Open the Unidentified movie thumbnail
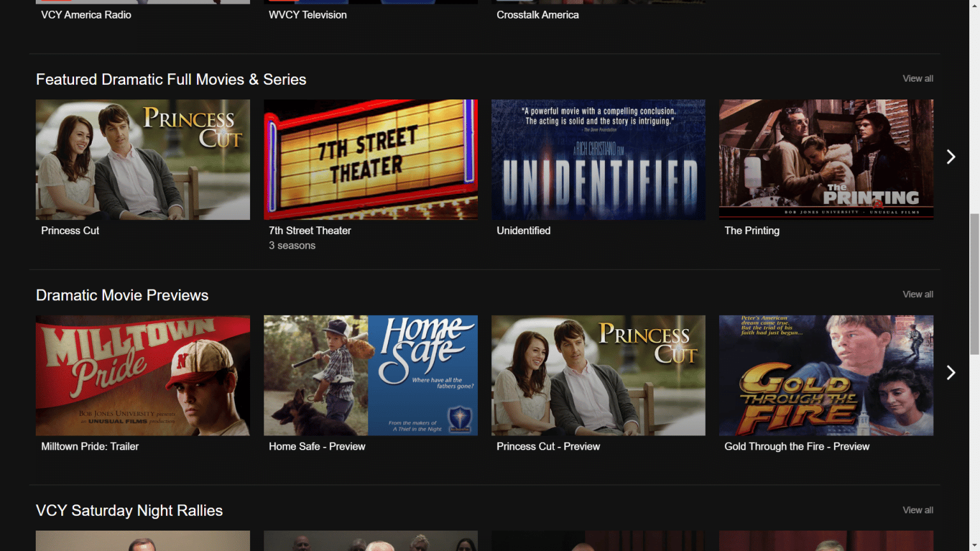 pyautogui.click(x=598, y=159)
